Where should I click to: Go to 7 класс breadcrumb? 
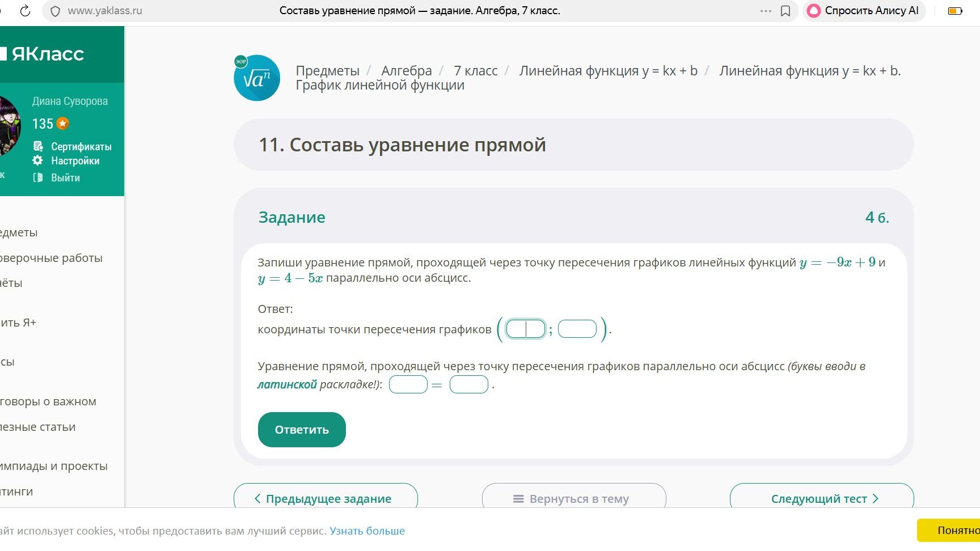(x=475, y=71)
